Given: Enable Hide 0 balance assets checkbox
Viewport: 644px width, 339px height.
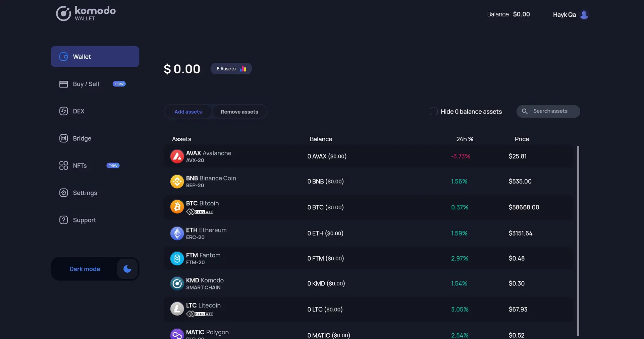Looking at the screenshot, I should click(x=433, y=111).
